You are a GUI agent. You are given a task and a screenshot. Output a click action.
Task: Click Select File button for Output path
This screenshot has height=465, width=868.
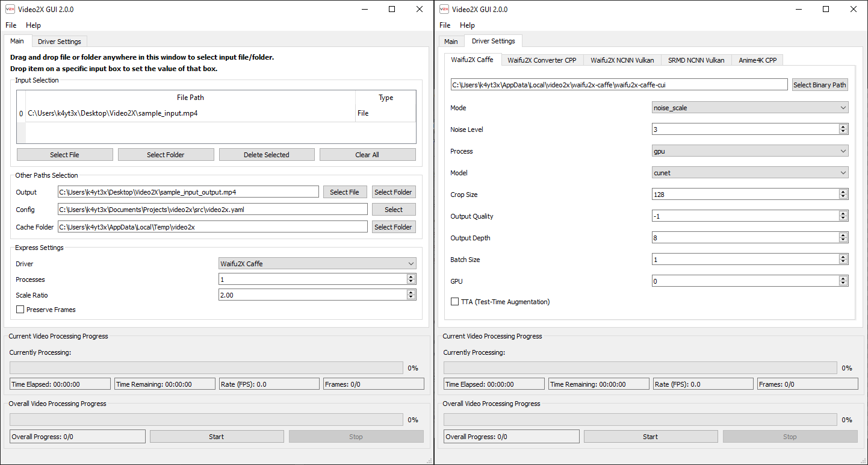(x=345, y=192)
